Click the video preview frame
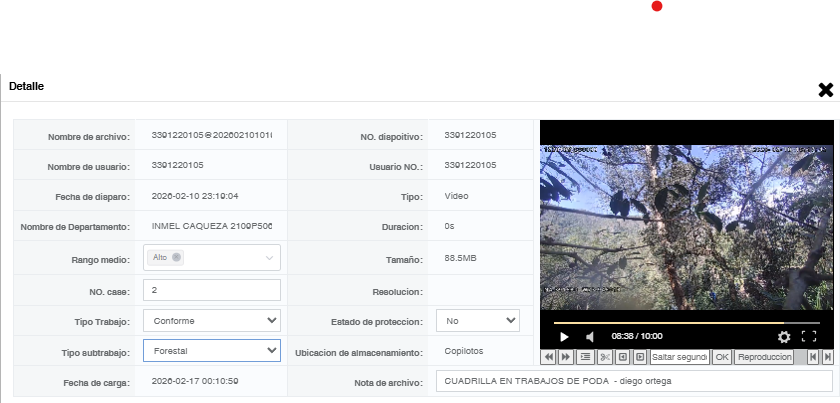This screenshot has width=840, height=403. [x=686, y=227]
